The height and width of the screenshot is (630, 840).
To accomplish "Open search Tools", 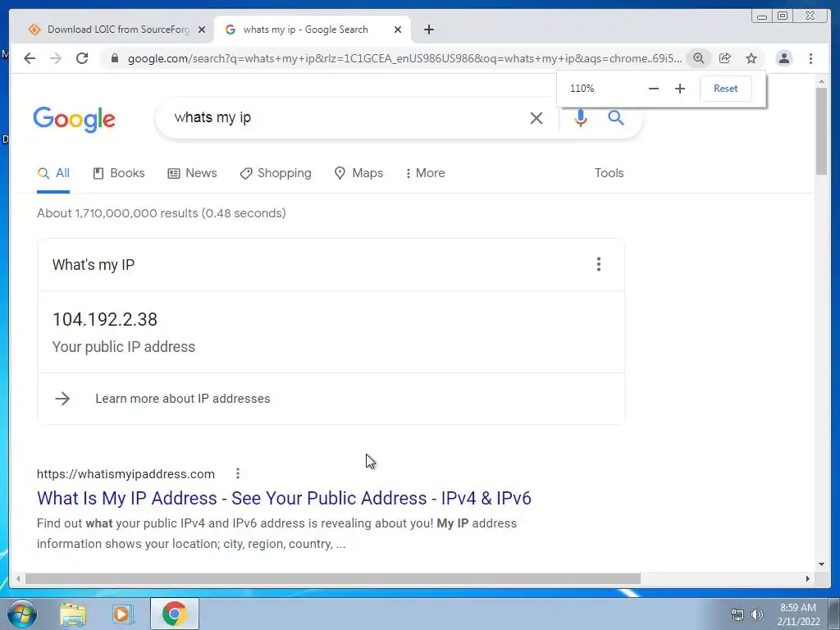I will (609, 173).
